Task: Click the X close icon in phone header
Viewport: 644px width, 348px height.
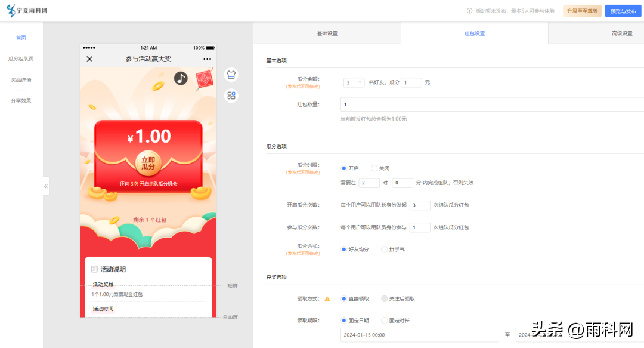Action: click(89, 59)
